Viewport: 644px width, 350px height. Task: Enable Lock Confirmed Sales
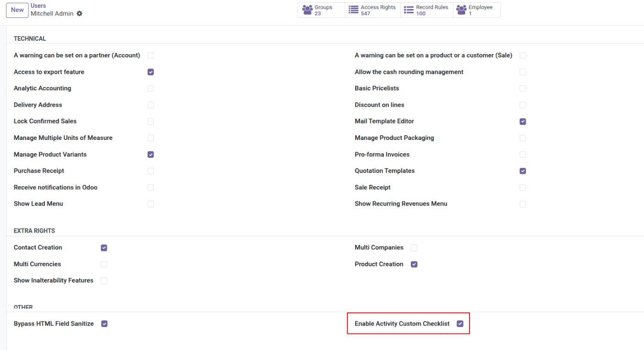(x=151, y=122)
